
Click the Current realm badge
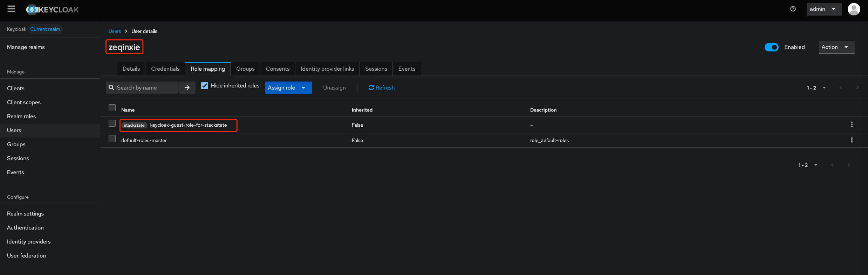[x=45, y=29]
